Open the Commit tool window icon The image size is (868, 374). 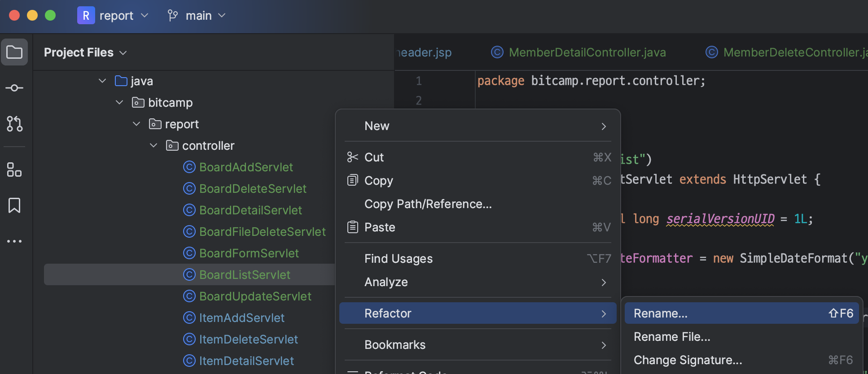14,88
